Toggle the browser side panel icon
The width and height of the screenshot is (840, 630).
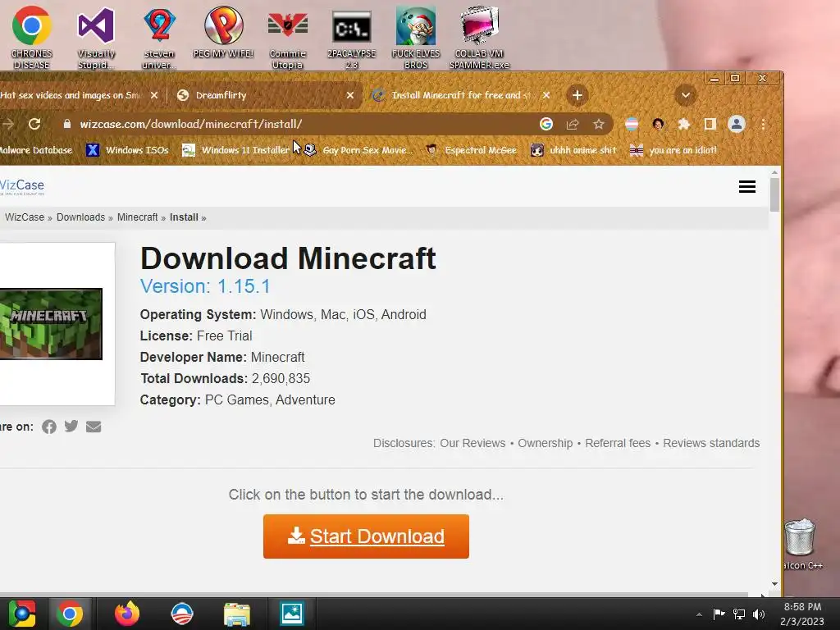click(710, 125)
